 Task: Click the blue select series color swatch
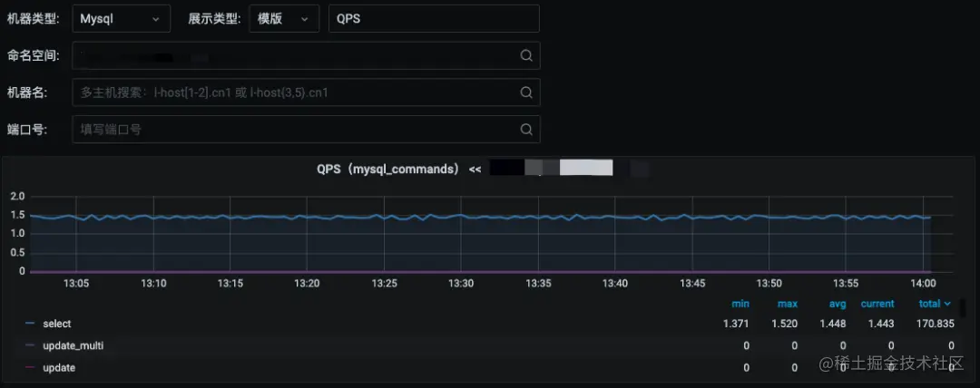(x=29, y=324)
